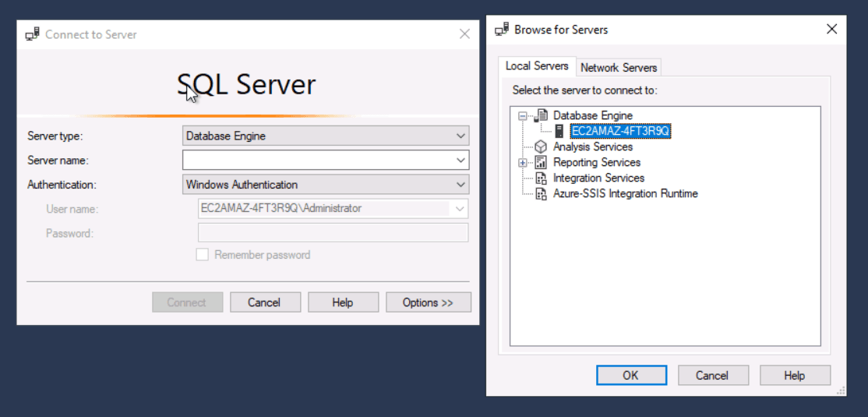
Task: Click the Browse for Servers title icon
Action: (x=502, y=30)
